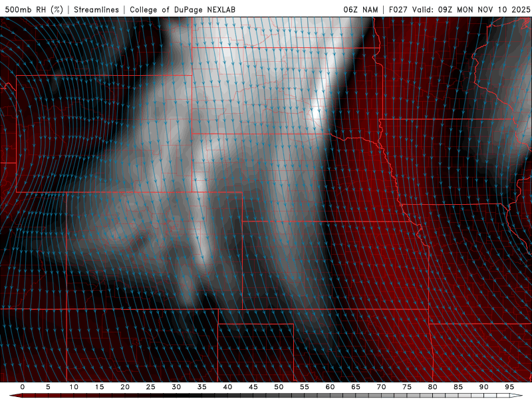Click the colorbar label "50"
The image size is (532, 399).
click(279, 387)
